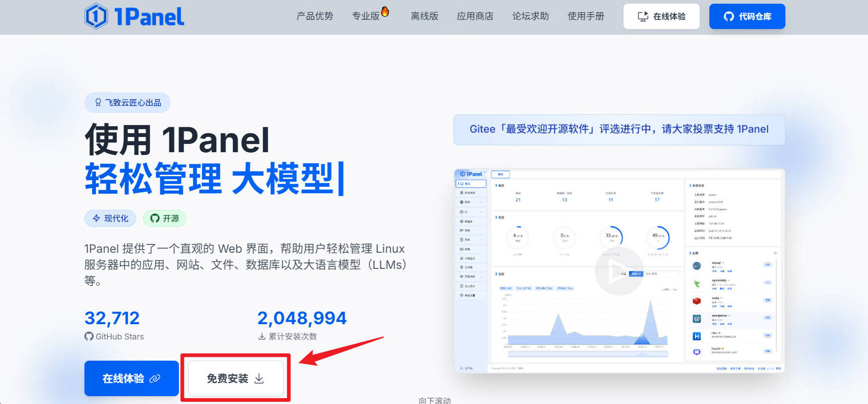
Task: Click the 使用 1Panel headline
Action: tap(177, 140)
